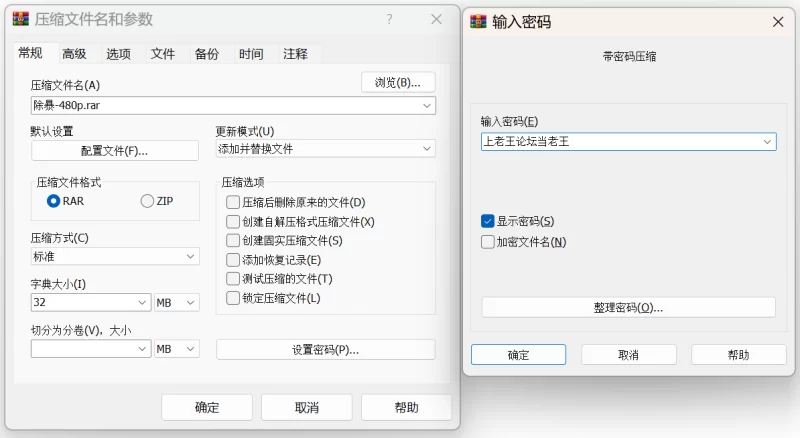Open the 字典大小 size dropdown
This screenshot has height=438, width=800.
[141, 302]
